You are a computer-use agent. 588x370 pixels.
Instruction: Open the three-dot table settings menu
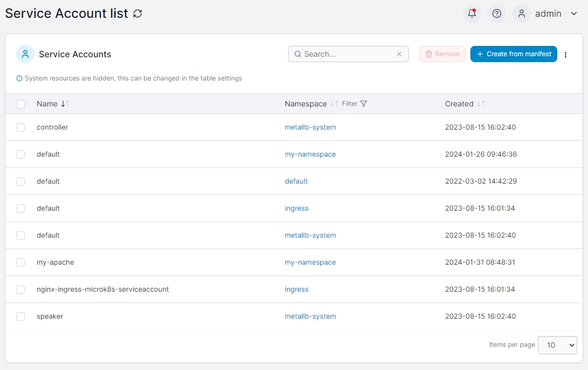(565, 55)
